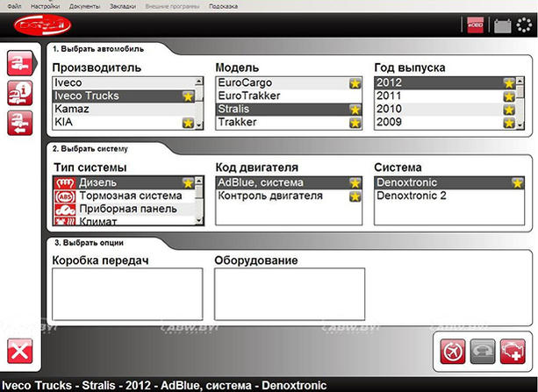Viewport: 538px width, 392px height.
Task: Open the Внешние программы menu
Action: (x=172, y=6)
